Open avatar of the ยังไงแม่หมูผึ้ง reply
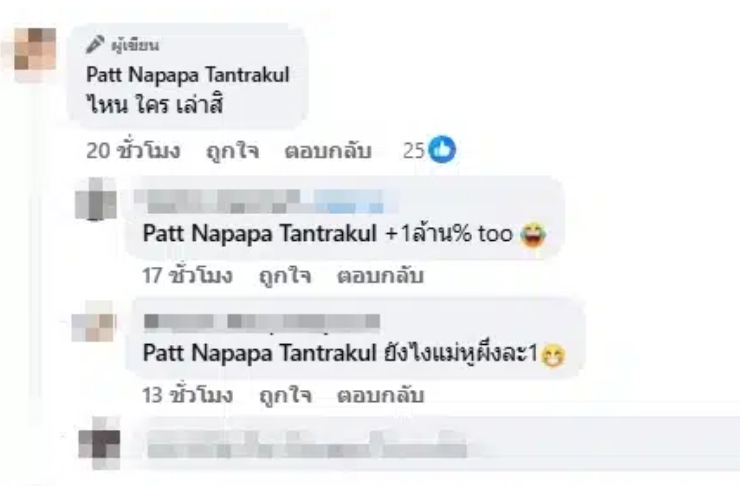The width and height of the screenshot is (753, 486). tap(93, 321)
